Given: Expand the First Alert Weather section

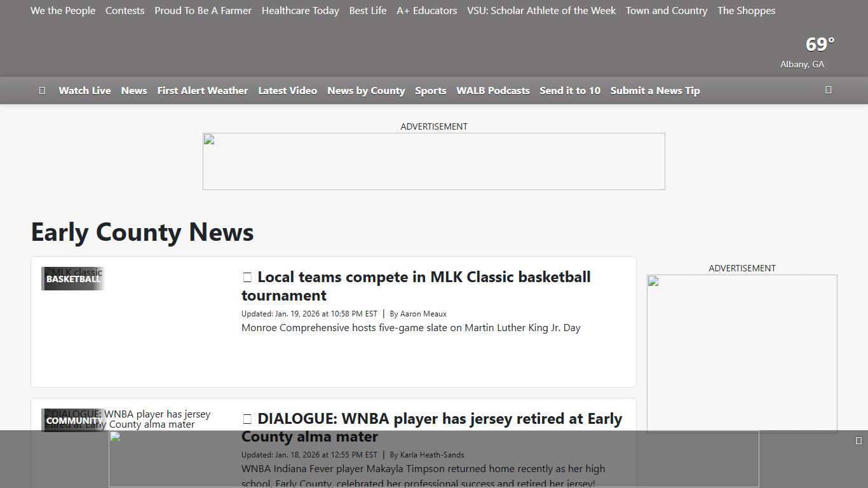Looking at the screenshot, I should [x=202, y=90].
